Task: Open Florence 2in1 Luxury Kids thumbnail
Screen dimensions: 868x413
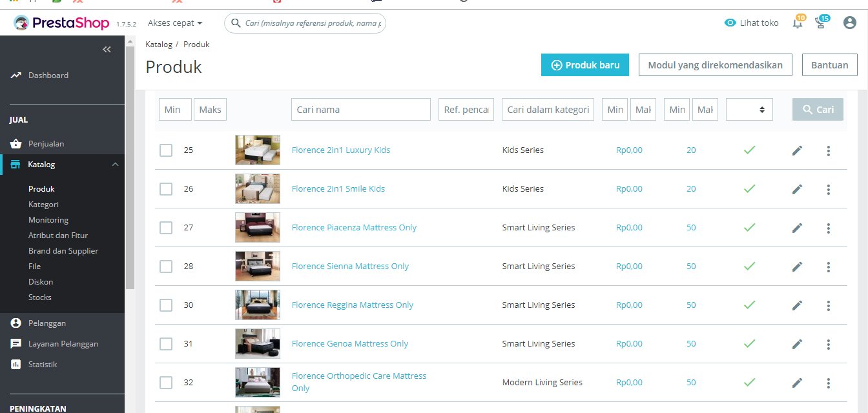Action: point(258,150)
